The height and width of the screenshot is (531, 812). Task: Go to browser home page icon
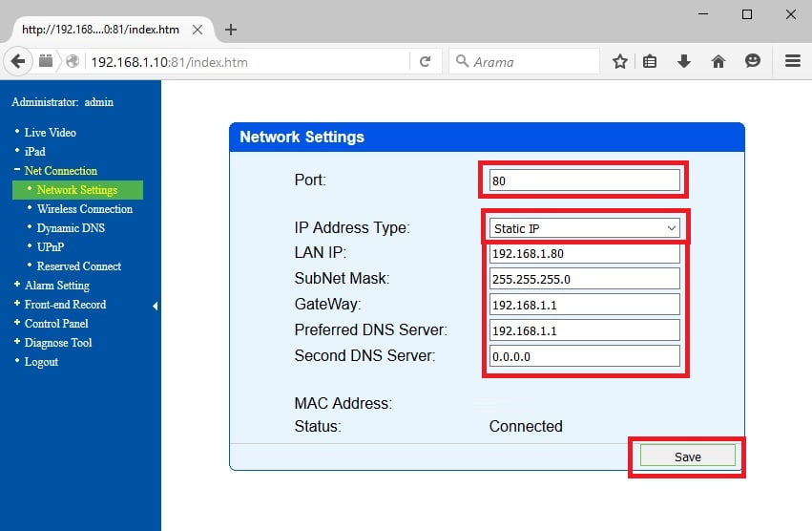[x=718, y=62]
